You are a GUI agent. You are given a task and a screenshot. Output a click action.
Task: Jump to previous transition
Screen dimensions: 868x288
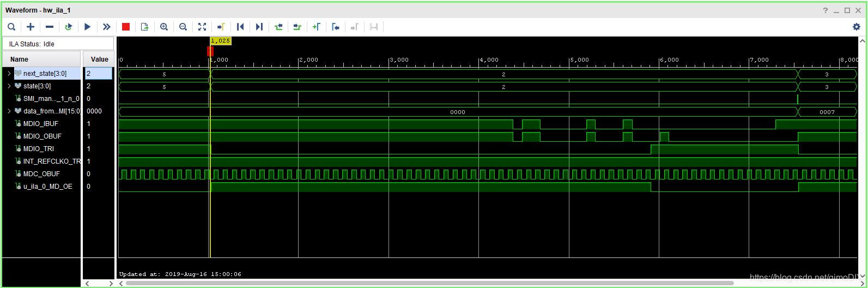(278, 27)
